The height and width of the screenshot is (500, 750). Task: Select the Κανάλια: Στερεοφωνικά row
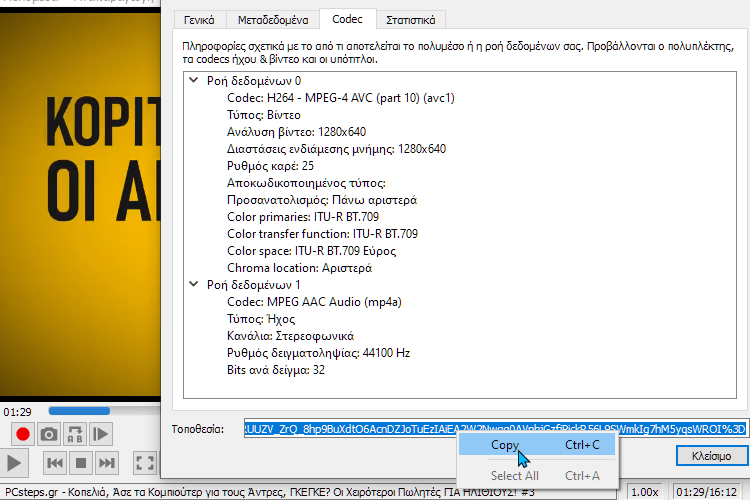coord(290,335)
